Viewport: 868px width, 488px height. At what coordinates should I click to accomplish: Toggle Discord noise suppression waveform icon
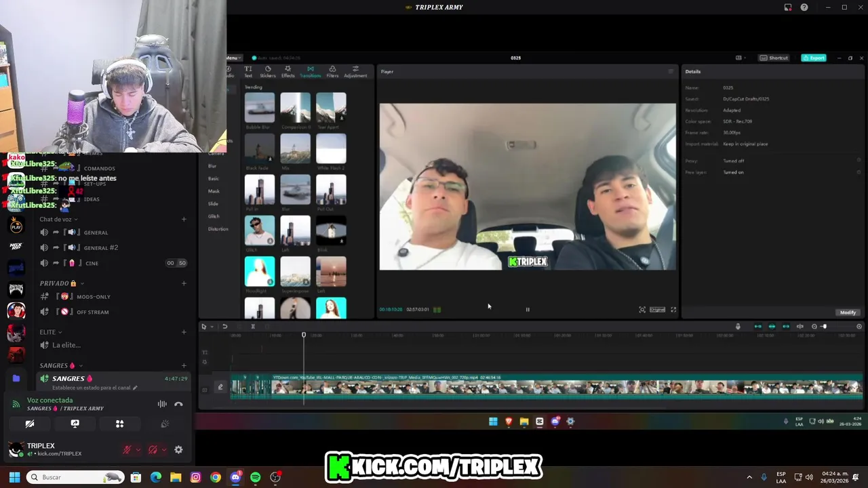tap(162, 404)
